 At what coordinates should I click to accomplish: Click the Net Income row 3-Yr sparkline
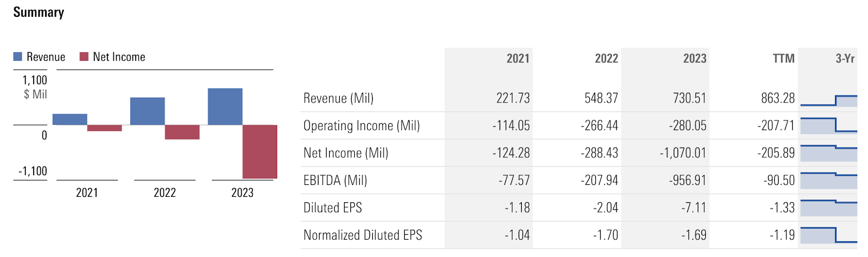828,153
